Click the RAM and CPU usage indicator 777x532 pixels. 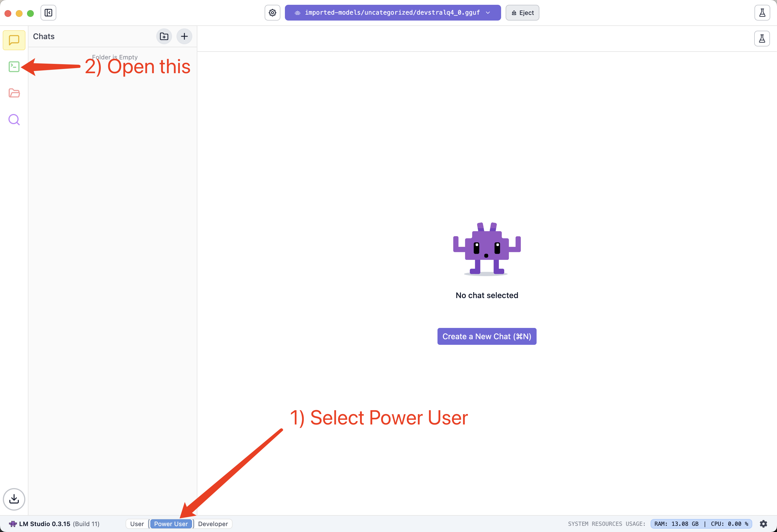701,524
